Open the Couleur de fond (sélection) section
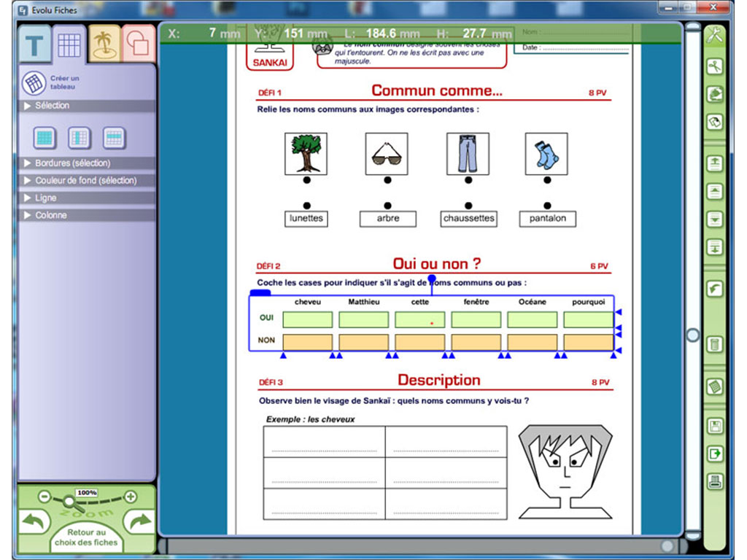The image size is (747, 560). tap(86, 180)
